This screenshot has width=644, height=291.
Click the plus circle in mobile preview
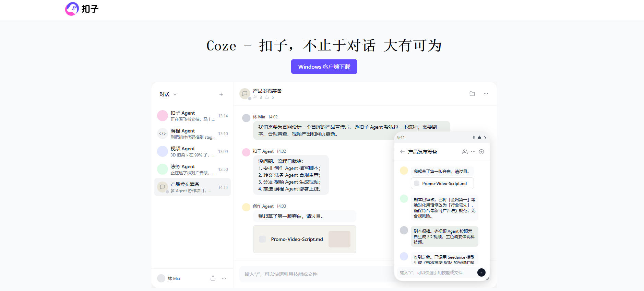[x=481, y=152]
